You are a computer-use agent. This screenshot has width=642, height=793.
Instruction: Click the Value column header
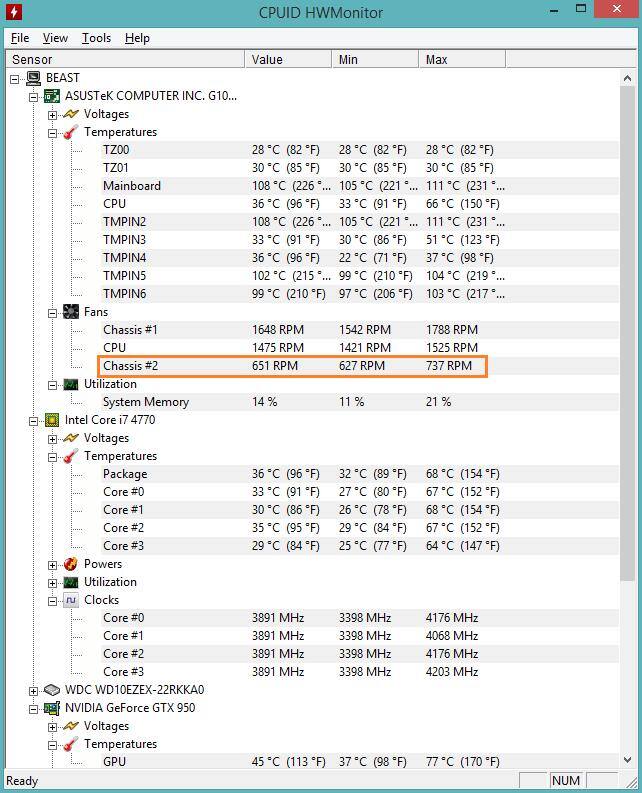pyautogui.click(x=288, y=60)
